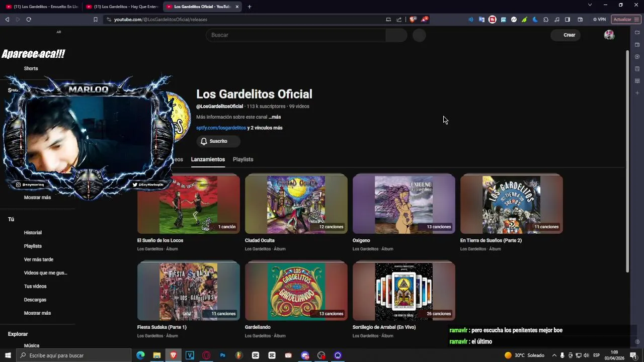
Task: Open Gardeliando album thumbnail
Action: click(x=296, y=292)
